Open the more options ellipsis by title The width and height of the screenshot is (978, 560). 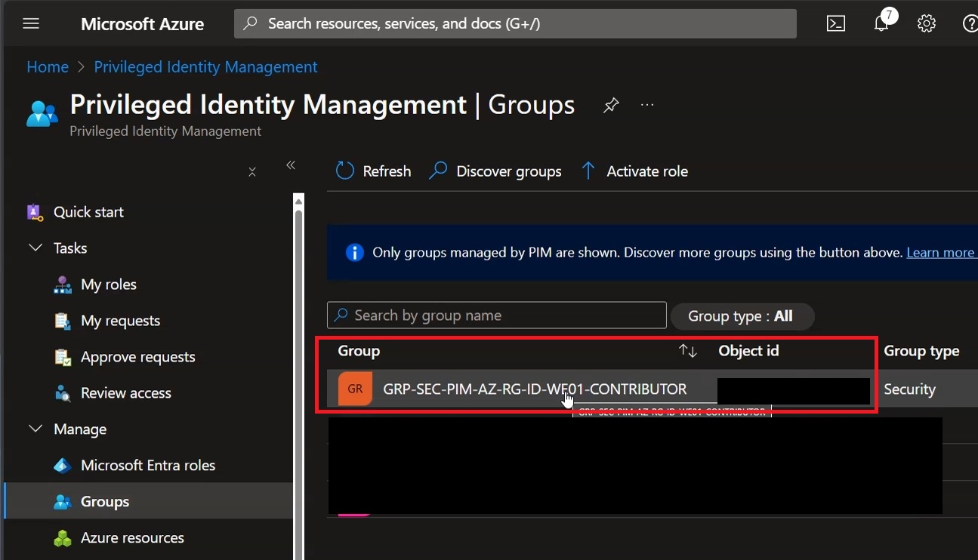point(647,105)
